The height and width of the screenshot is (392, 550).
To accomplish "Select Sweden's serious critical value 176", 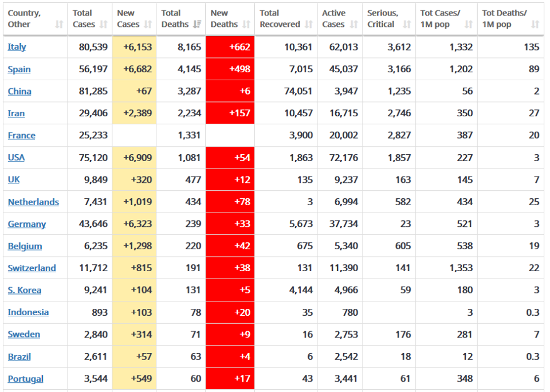I will point(403,335).
